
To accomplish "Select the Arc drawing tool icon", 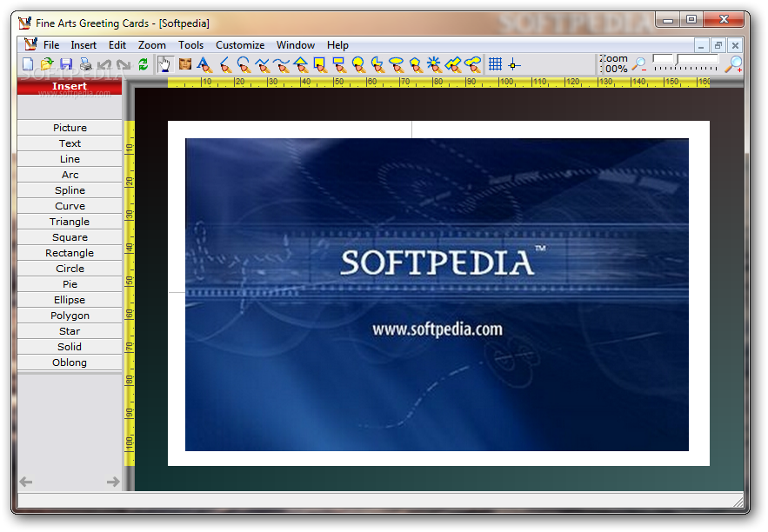I will (244, 64).
